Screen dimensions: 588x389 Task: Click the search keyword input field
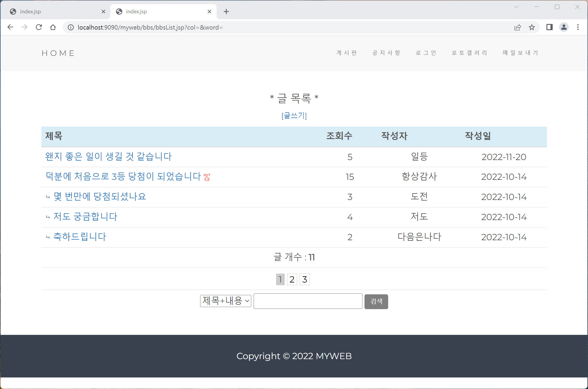(308, 301)
